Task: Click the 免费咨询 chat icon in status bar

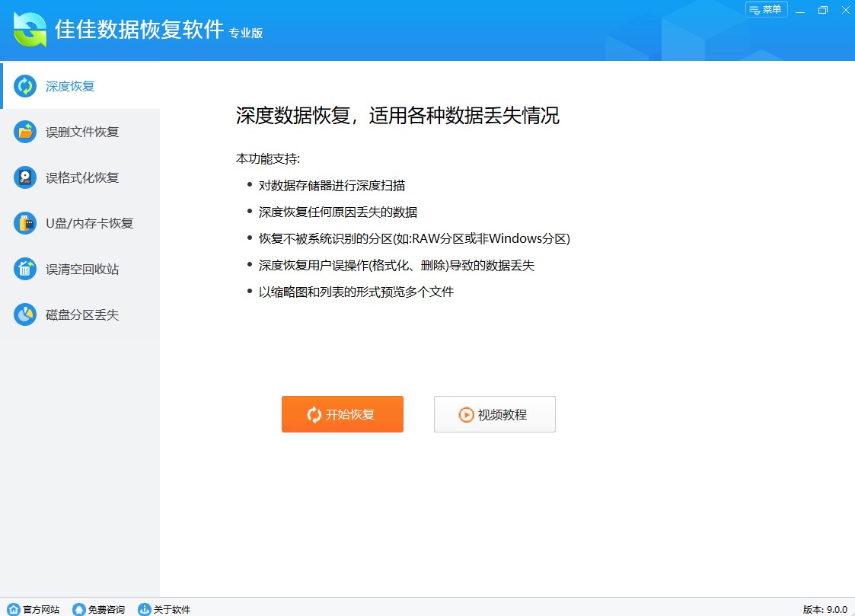Action: (x=78, y=609)
